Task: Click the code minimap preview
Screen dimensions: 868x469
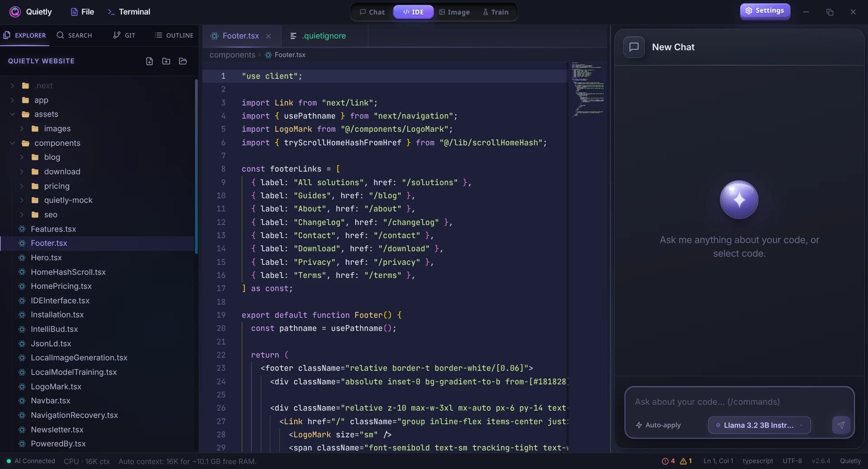Action: click(587, 90)
